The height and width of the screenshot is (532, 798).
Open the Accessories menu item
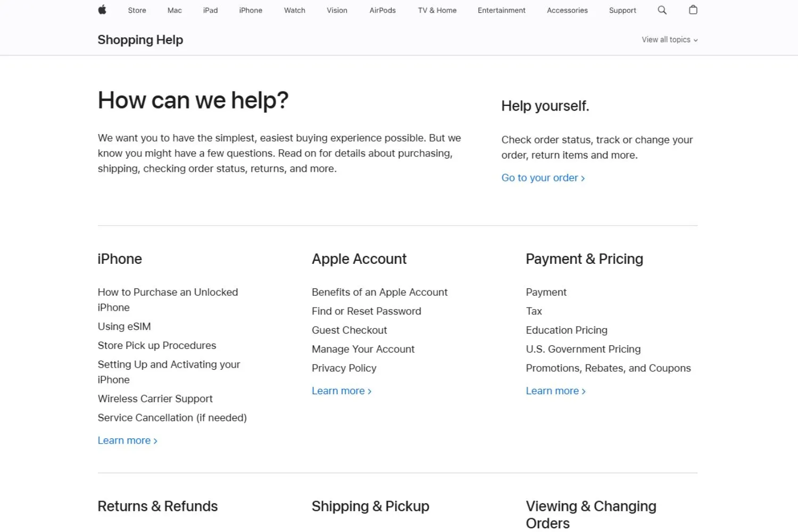(x=567, y=10)
